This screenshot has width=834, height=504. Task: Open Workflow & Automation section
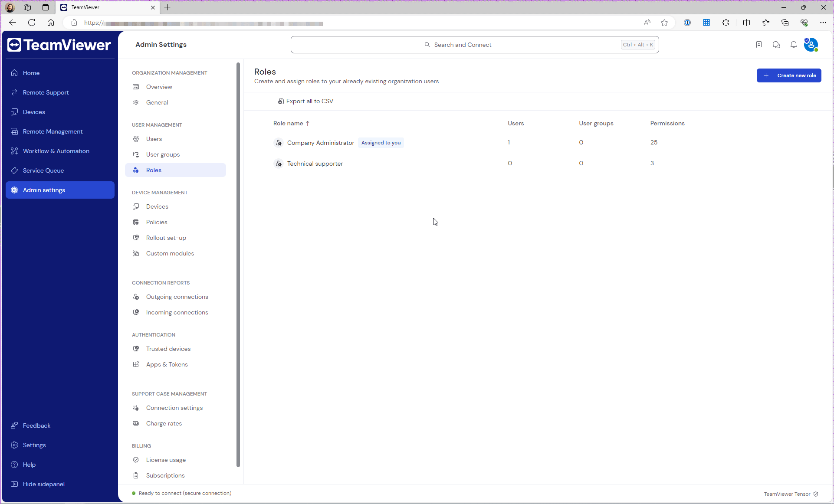pos(56,151)
